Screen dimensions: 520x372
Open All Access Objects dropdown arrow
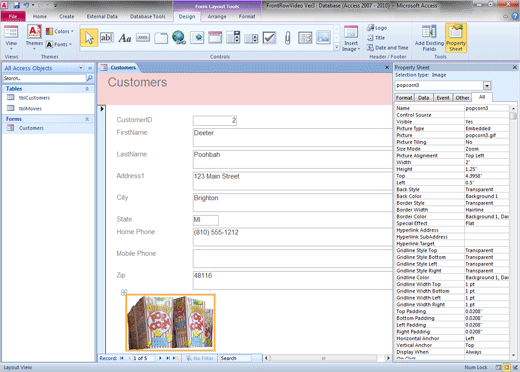81,68
